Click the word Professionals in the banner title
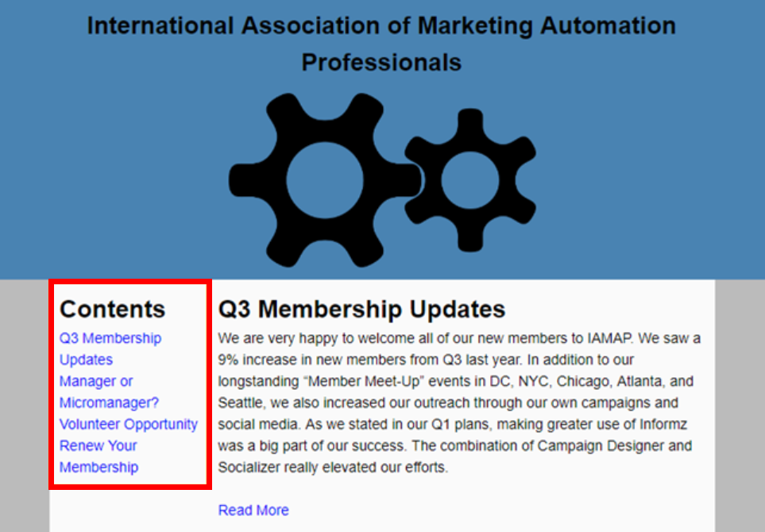Image resolution: width=765 pixels, height=532 pixels. pos(381,62)
